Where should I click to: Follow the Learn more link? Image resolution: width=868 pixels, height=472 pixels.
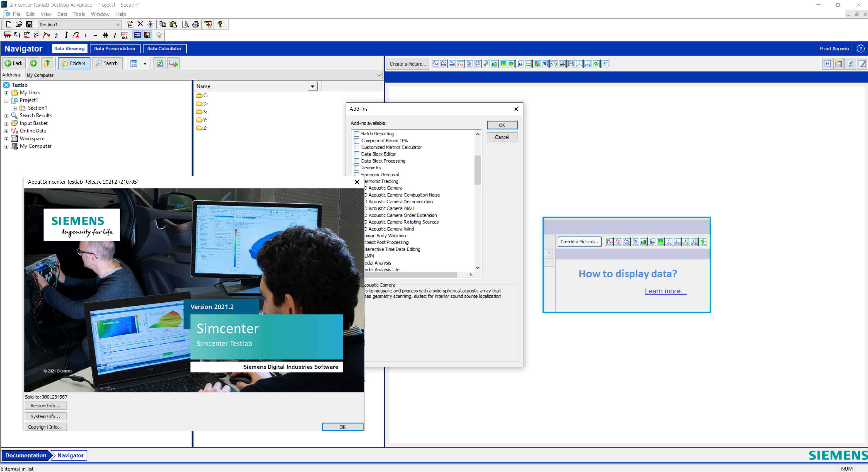point(666,291)
